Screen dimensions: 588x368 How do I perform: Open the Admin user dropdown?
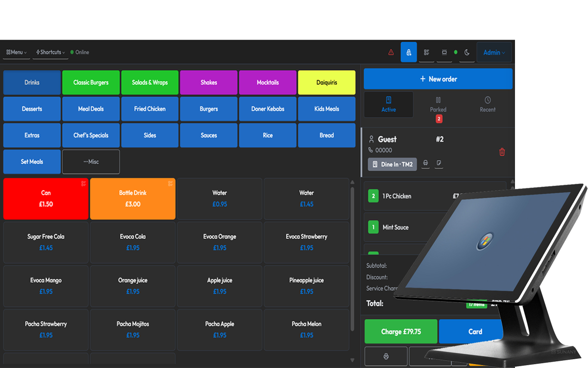pos(494,52)
